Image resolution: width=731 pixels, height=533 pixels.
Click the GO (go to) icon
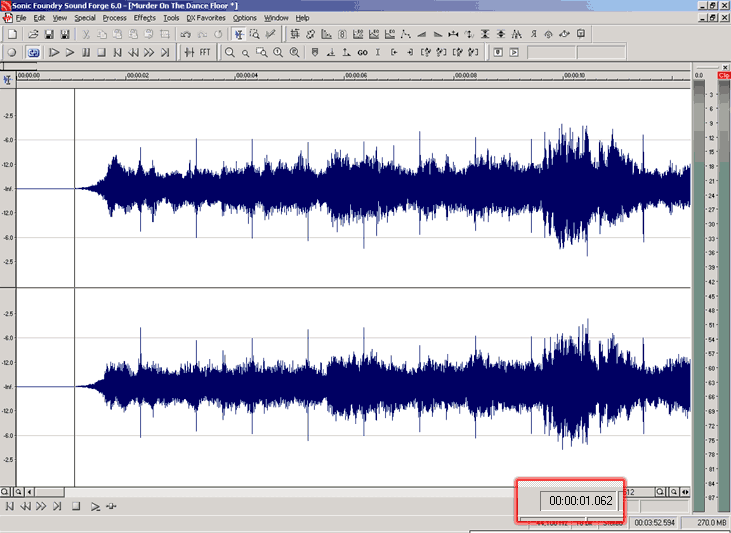[362, 52]
